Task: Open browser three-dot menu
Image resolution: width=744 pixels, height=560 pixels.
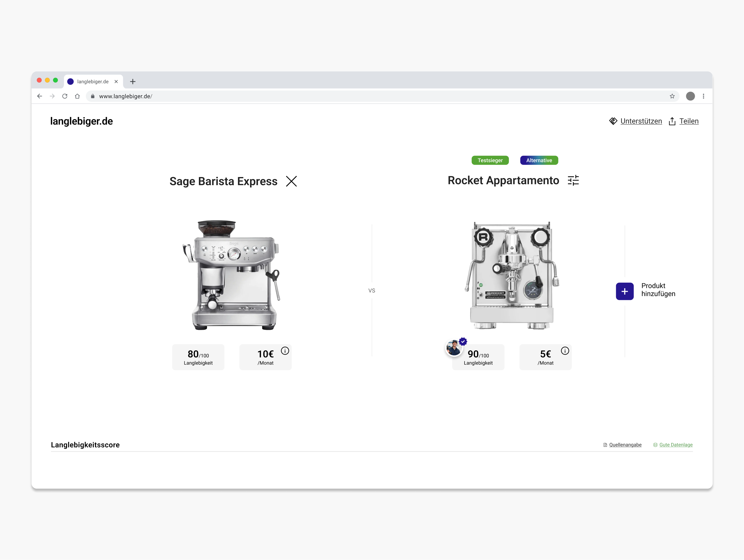Action: coord(703,96)
